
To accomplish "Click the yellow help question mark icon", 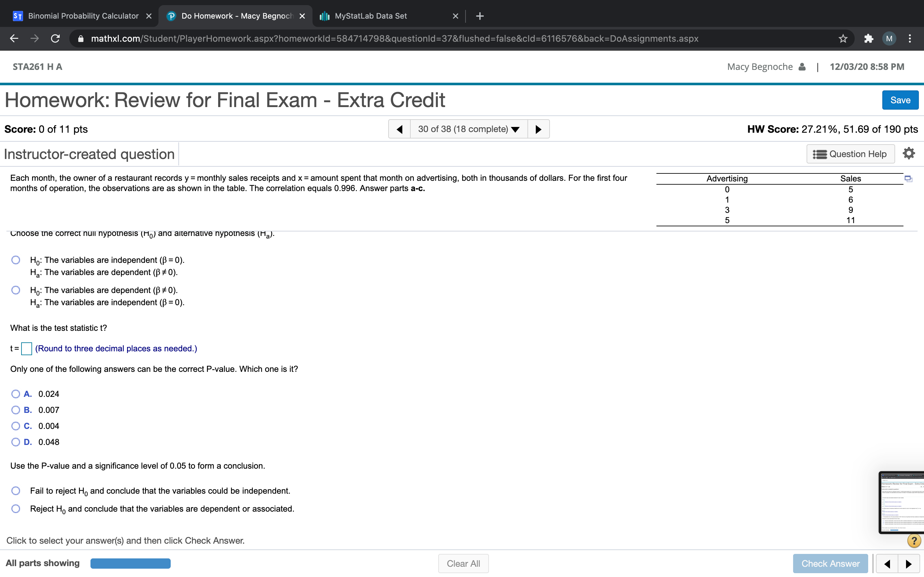I will [914, 540].
